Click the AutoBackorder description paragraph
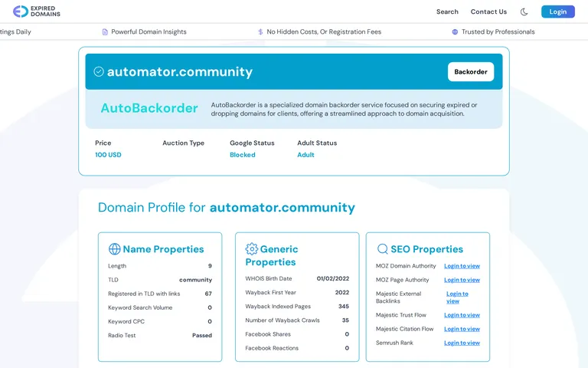This screenshot has width=588, height=368. point(344,110)
